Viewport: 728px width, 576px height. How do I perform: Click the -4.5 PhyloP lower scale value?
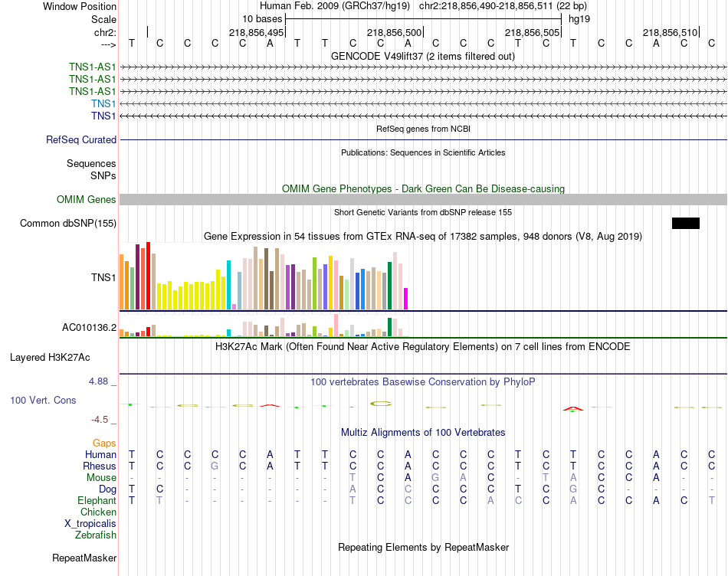coord(100,420)
